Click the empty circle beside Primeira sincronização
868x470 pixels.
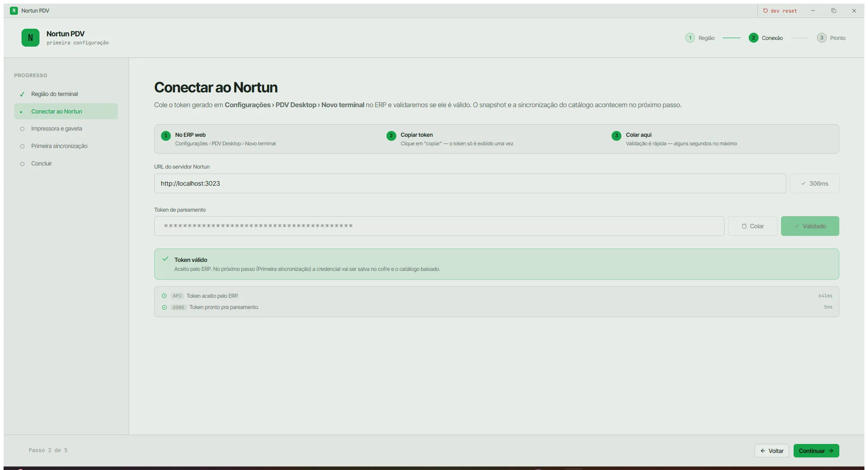point(22,146)
